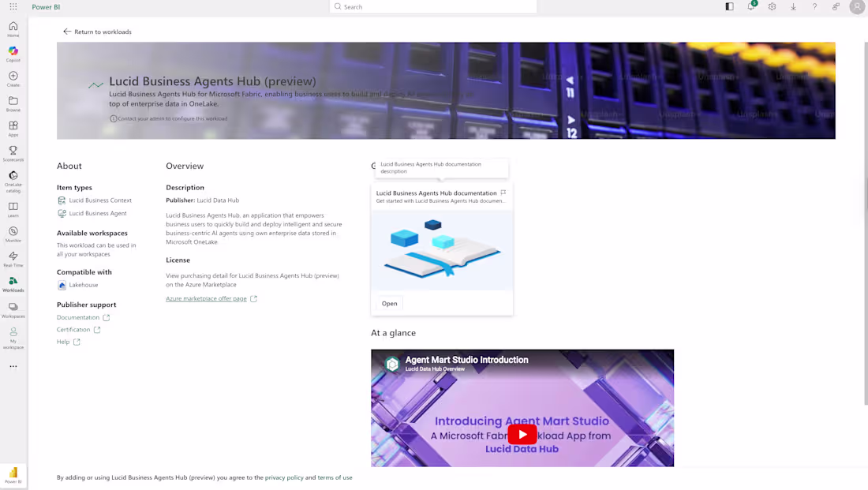Click the feedback icon in header

(x=836, y=6)
